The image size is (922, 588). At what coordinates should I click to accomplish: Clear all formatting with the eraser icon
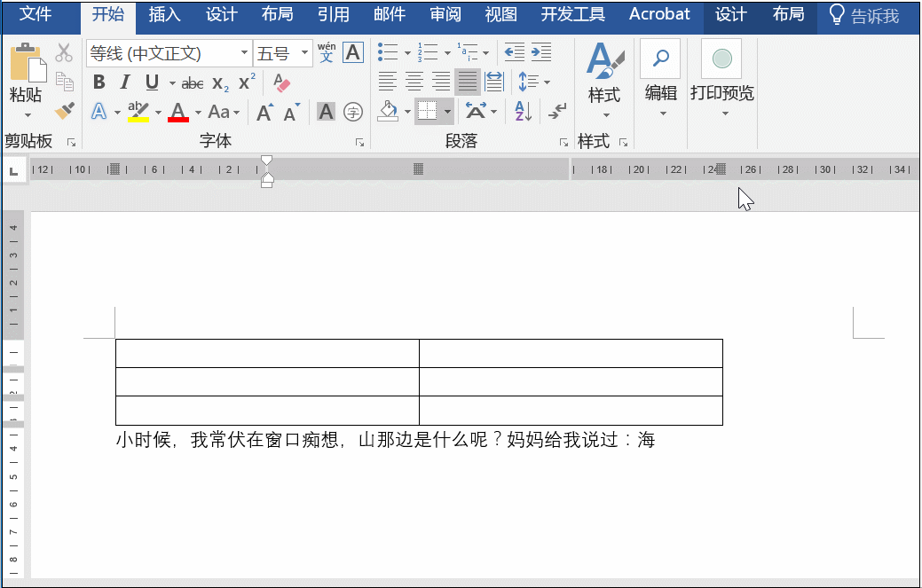point(283,81)
